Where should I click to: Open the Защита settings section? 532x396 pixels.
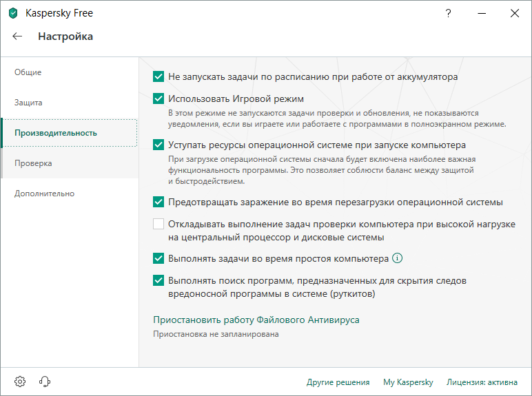[x=28, y=103]
